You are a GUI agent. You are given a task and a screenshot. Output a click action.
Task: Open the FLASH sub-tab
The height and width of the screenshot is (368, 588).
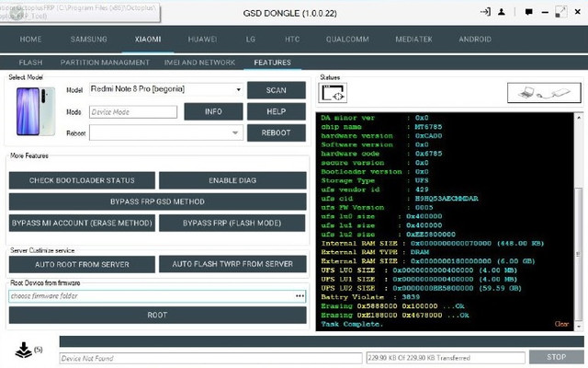[x=30, y=63]
